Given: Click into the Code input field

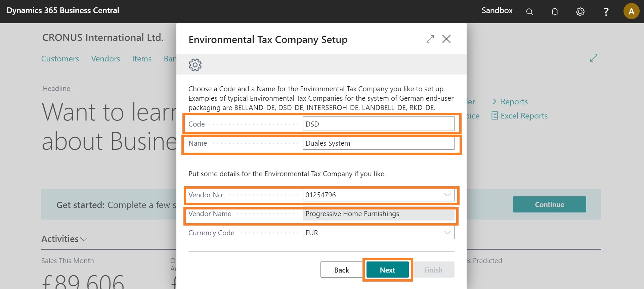Looking at the screenshot, I should point(378,124).
